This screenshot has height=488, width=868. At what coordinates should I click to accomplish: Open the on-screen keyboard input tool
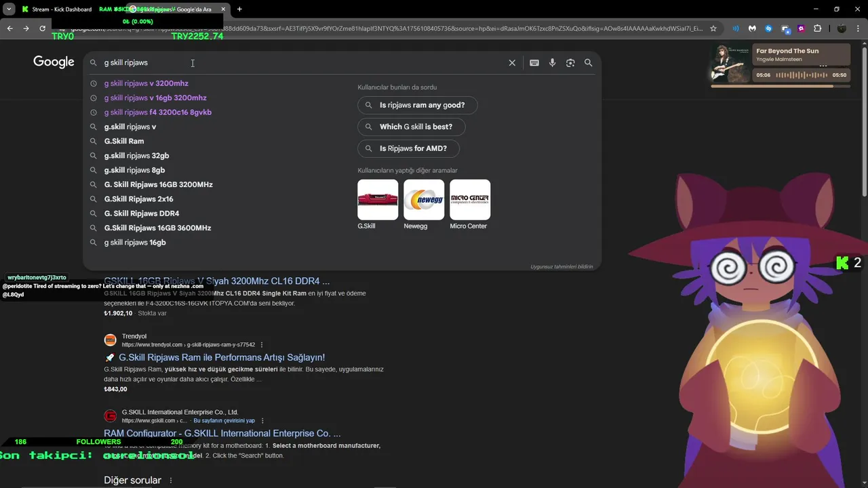[534, 62]
